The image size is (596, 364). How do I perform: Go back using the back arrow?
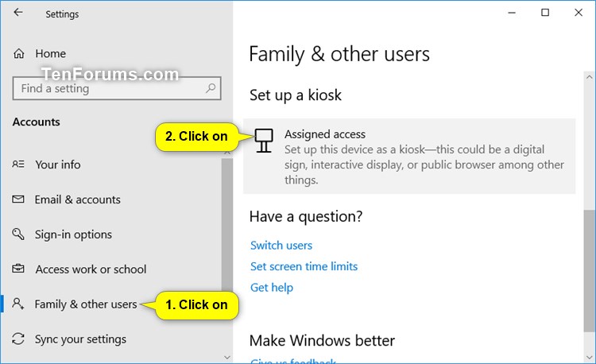point(17,13)
